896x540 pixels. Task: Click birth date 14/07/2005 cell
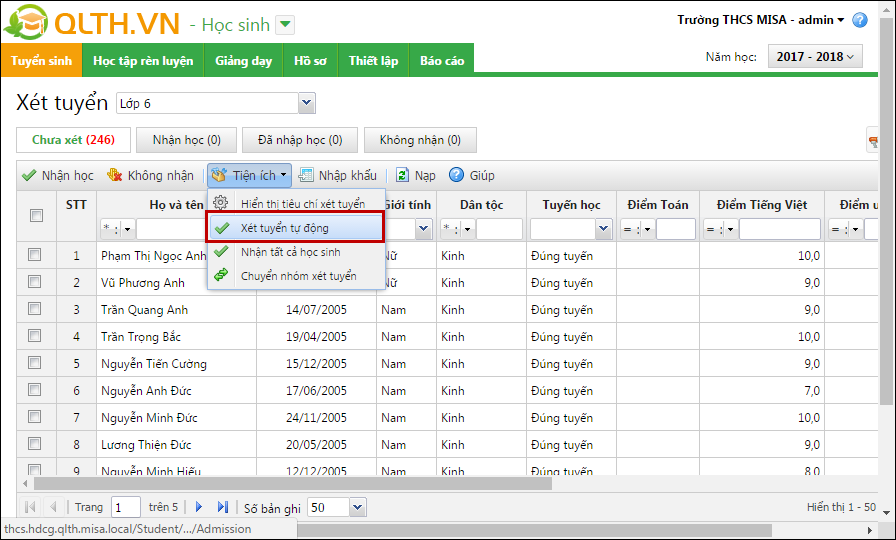click(316, 310)
